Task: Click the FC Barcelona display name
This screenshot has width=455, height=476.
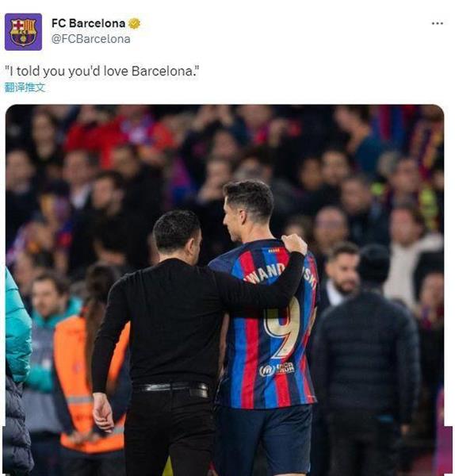Action: pyautogui.click(x=88, y=23)
